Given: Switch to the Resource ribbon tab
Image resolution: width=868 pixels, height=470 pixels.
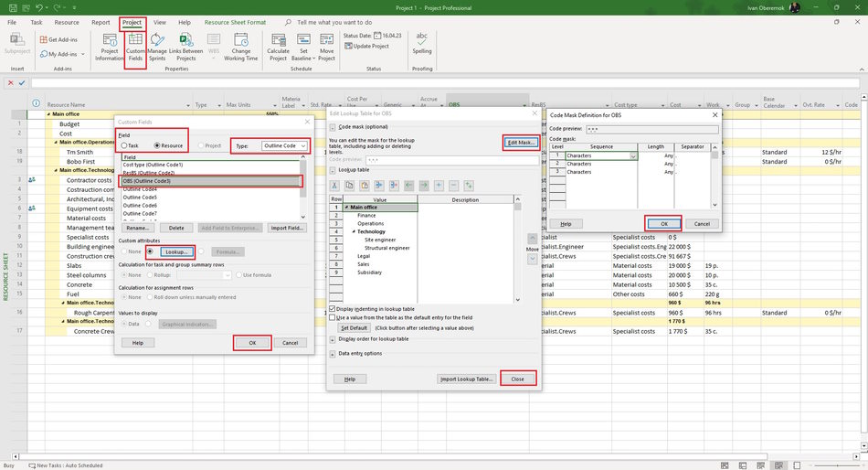Looking at the screenshot, I should [x=67, y=22].
